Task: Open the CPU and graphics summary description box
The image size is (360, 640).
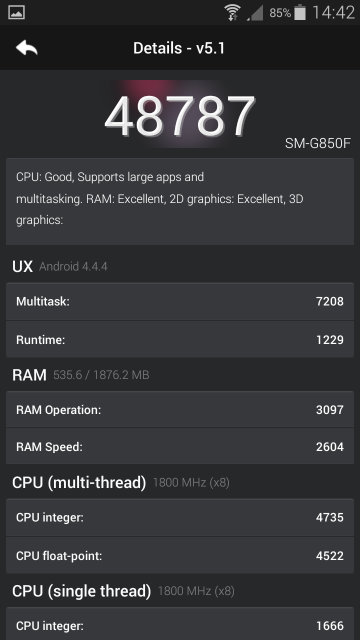Action: click(180, 202)
